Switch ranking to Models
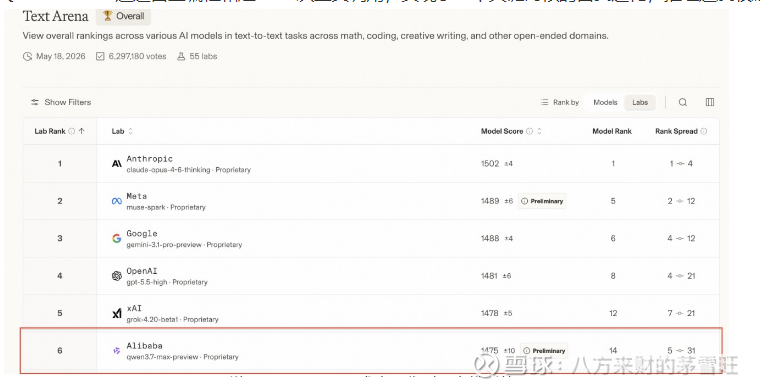 pyautogui.click(x=605, y=102)
